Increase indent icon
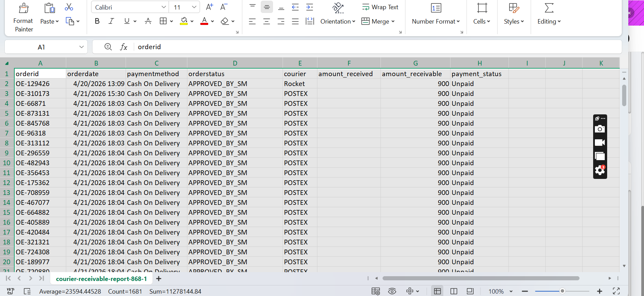Viewport: 644px width, 296px height. pyautogui.click(x=310, y=7)
